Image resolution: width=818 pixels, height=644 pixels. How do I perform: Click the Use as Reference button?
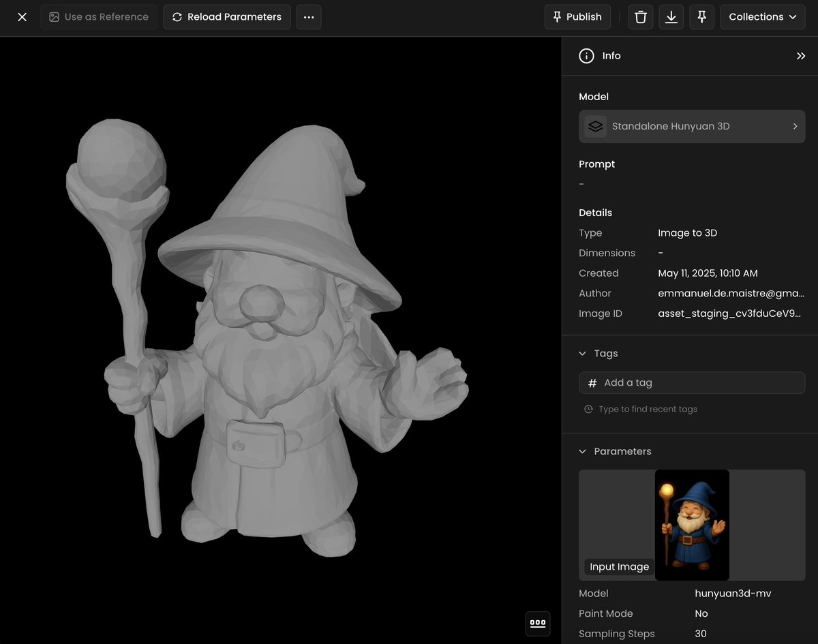99,17
